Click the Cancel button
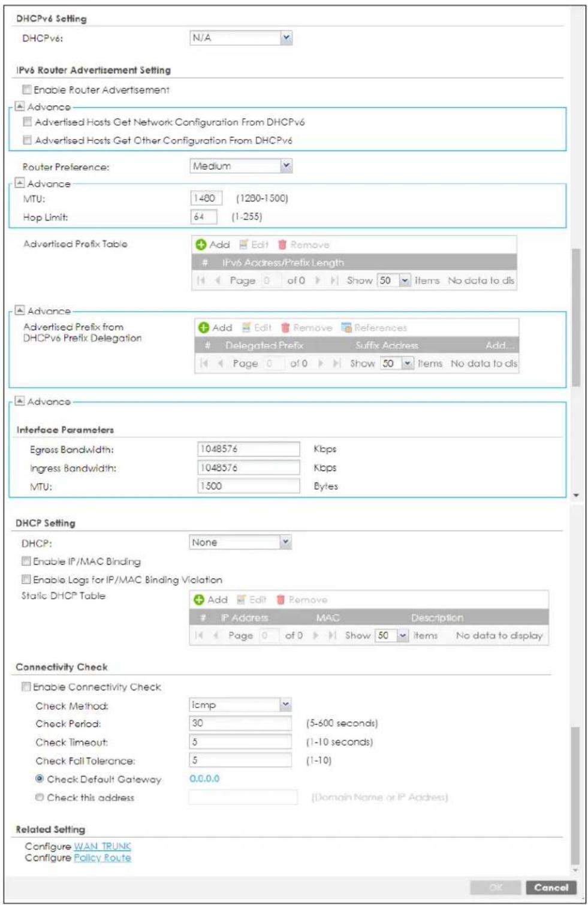Viewport: 588px width, 905px height. [x=551, y=888]
